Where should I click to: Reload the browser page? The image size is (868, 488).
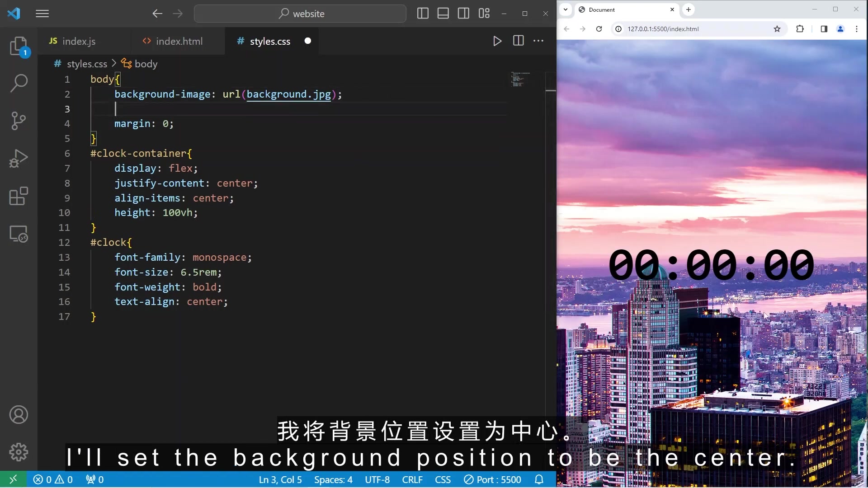[599, 29]
